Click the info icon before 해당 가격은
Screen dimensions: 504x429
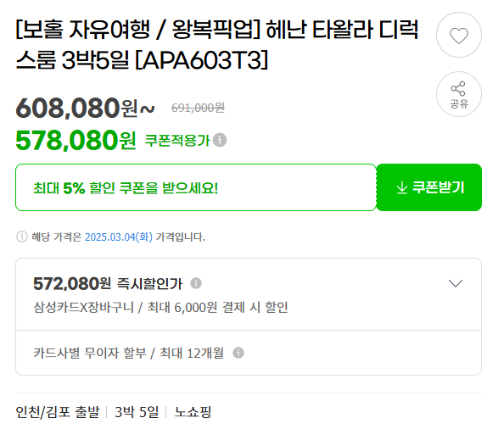pos(22,237)
